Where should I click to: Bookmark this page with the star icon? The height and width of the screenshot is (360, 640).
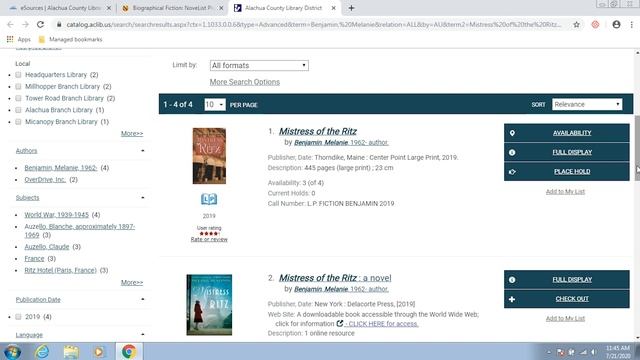576,24
